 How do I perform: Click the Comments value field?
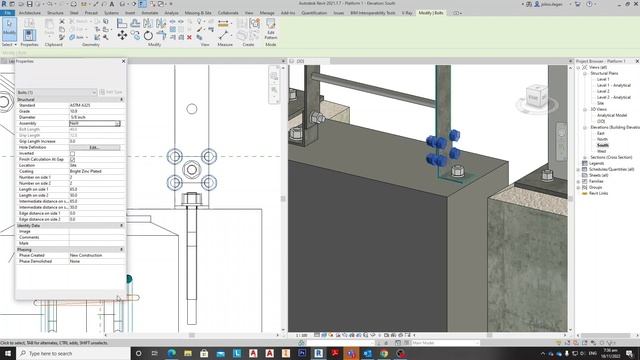pyautogui.click(x=97, y=237)
